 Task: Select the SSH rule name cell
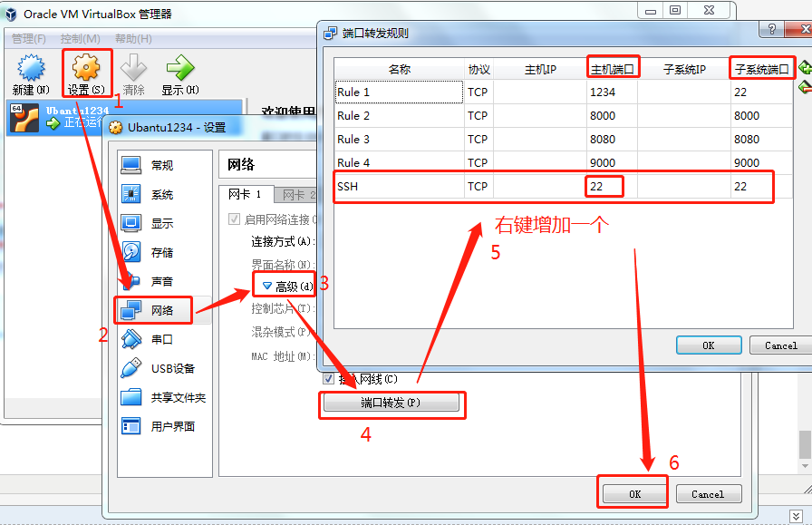tap(400, 187)
